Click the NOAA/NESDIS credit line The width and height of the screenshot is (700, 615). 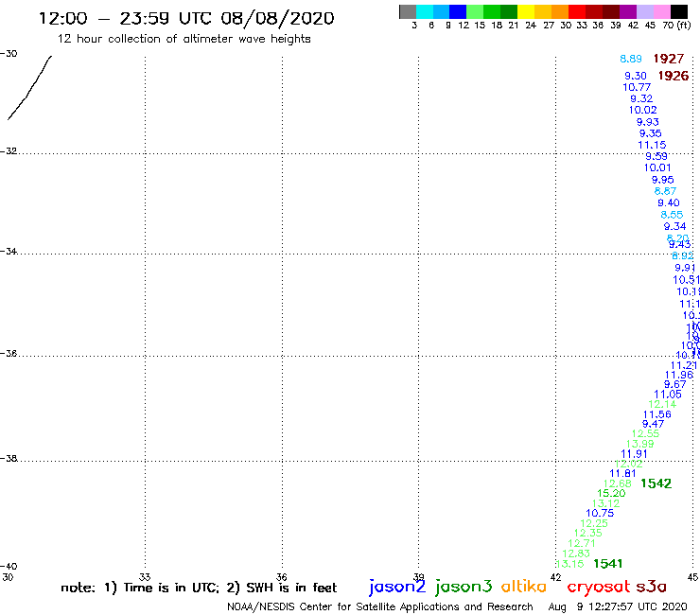coord(380,606)
